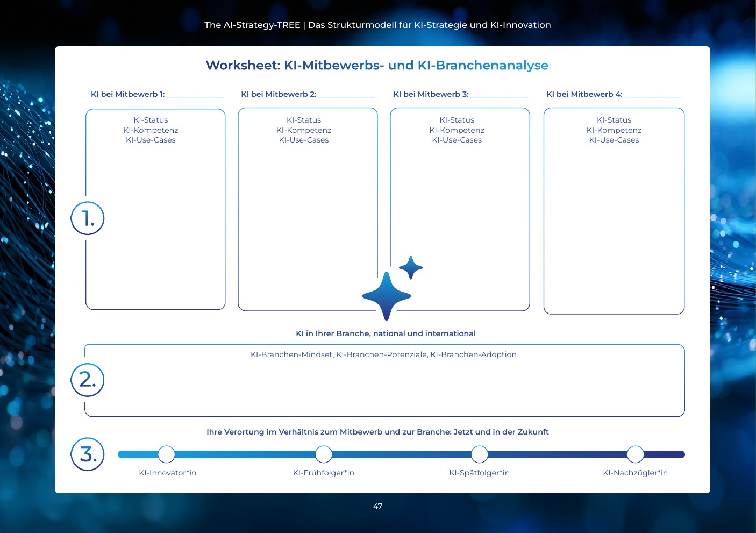
Task: Click the blank line after KI bei Mitbewerb 3
Action: click(500, 96)
